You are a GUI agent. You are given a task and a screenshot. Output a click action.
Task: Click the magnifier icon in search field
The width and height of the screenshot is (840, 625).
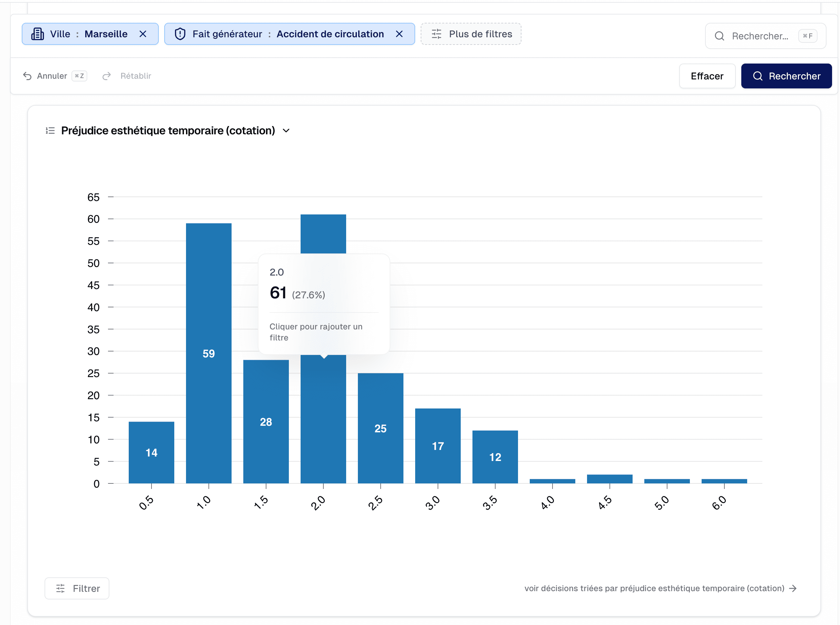(x=719, y=36)
